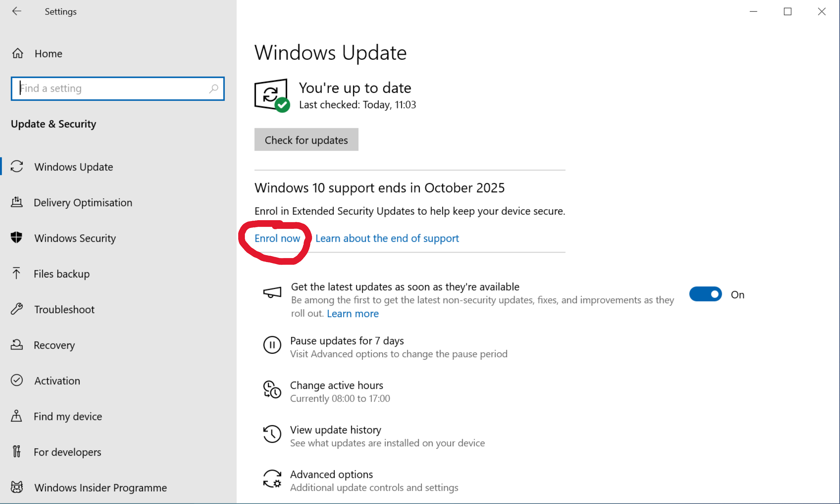Click the back arrow icon in Settings
Image resolution: width=840 pixels, height=504 pixels.
[x=17, y=11]
